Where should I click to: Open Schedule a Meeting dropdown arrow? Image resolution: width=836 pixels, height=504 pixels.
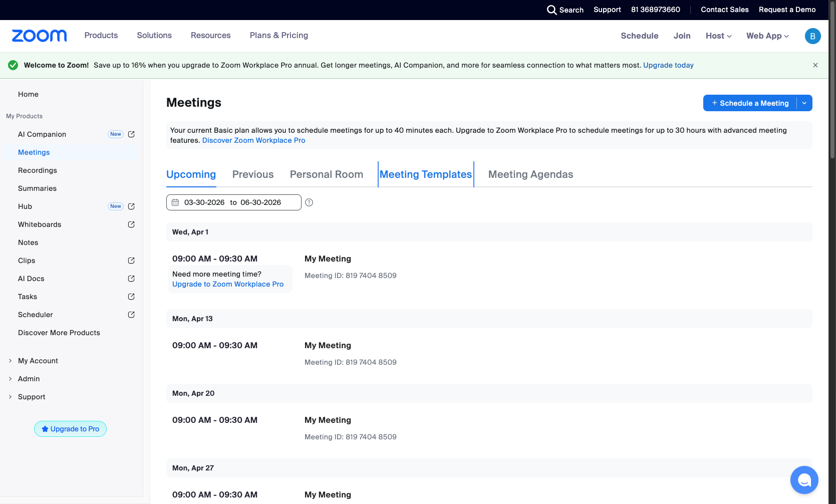click(x=804, y=103)
